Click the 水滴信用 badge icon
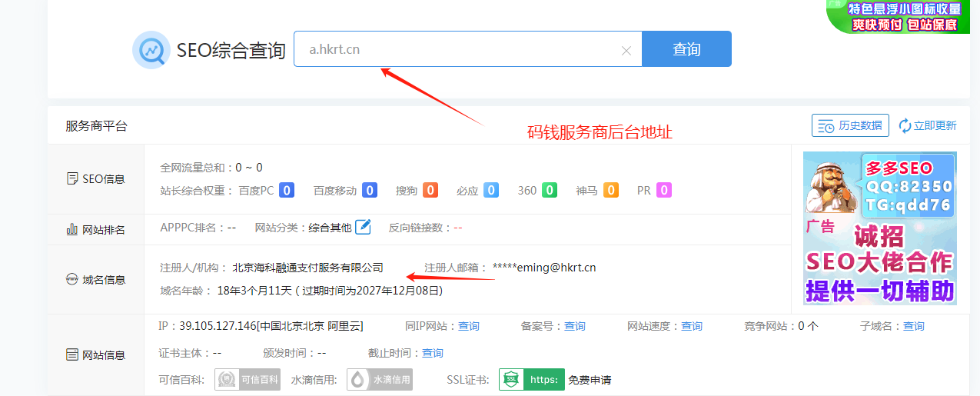The image size is (980, 396). 379,379
